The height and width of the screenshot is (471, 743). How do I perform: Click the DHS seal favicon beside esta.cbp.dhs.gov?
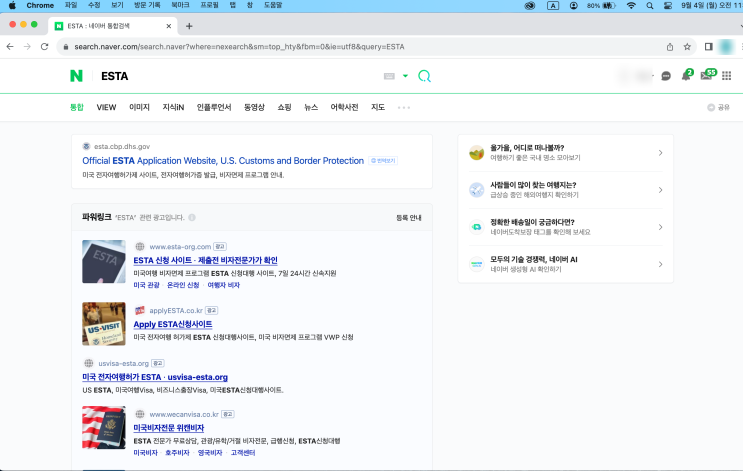(86, 146)
